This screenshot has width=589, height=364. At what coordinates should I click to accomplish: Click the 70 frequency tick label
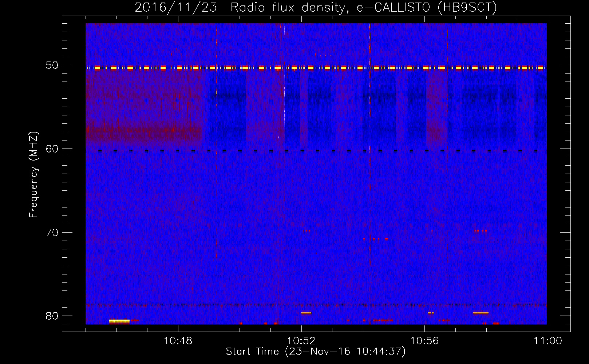tap(52, 233)
